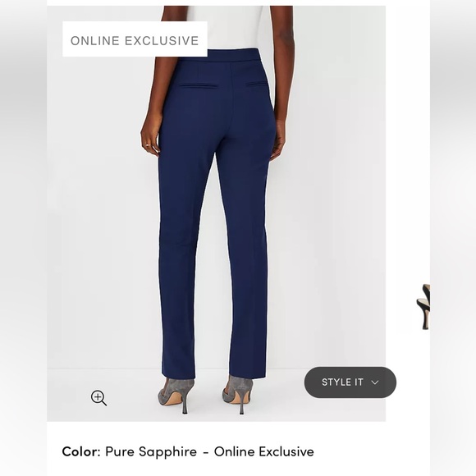Click the Online Exclusive text after the dash

point(263,451)
